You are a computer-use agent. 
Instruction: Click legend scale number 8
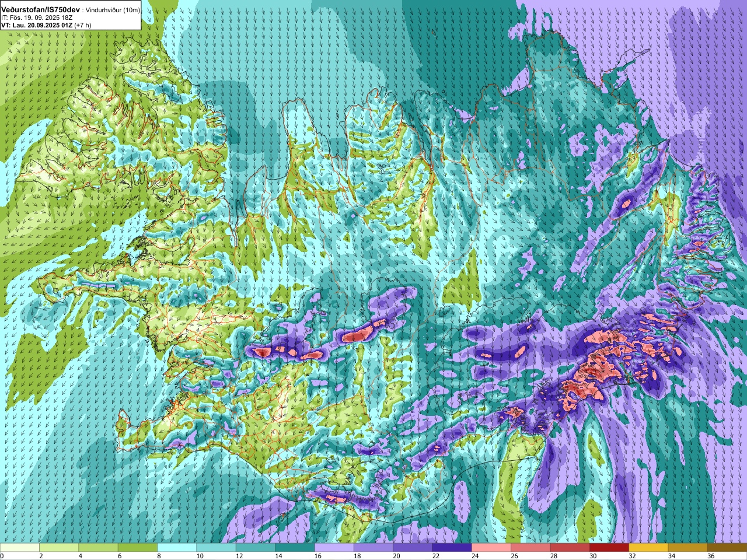tap(158, 556)
